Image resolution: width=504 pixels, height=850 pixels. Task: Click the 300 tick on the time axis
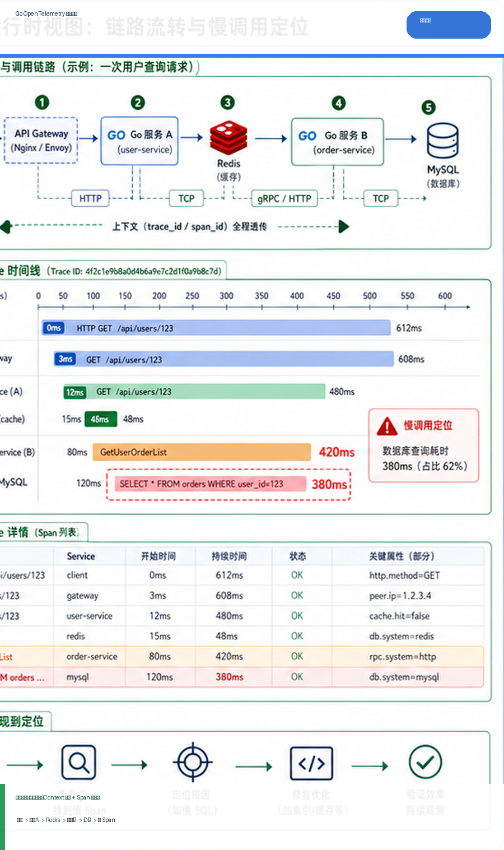[x=226, y=296]
